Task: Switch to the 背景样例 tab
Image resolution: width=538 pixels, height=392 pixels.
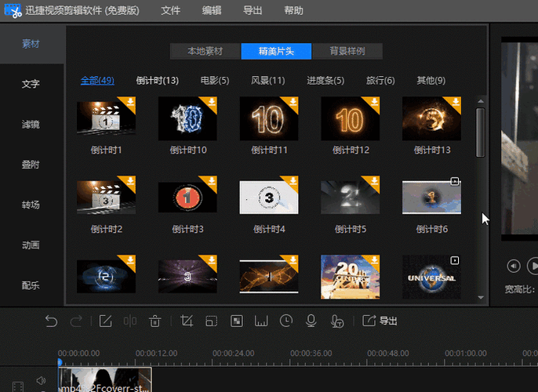Action: [347, 51]
